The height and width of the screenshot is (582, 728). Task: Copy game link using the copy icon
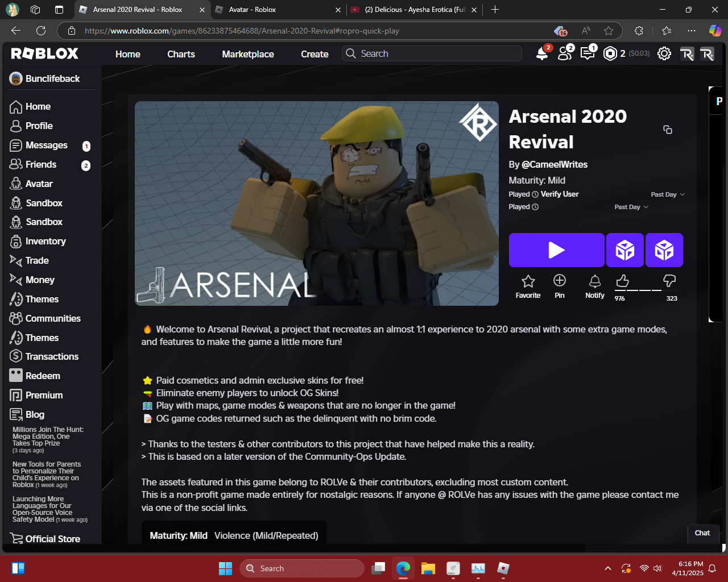[668, 130]
